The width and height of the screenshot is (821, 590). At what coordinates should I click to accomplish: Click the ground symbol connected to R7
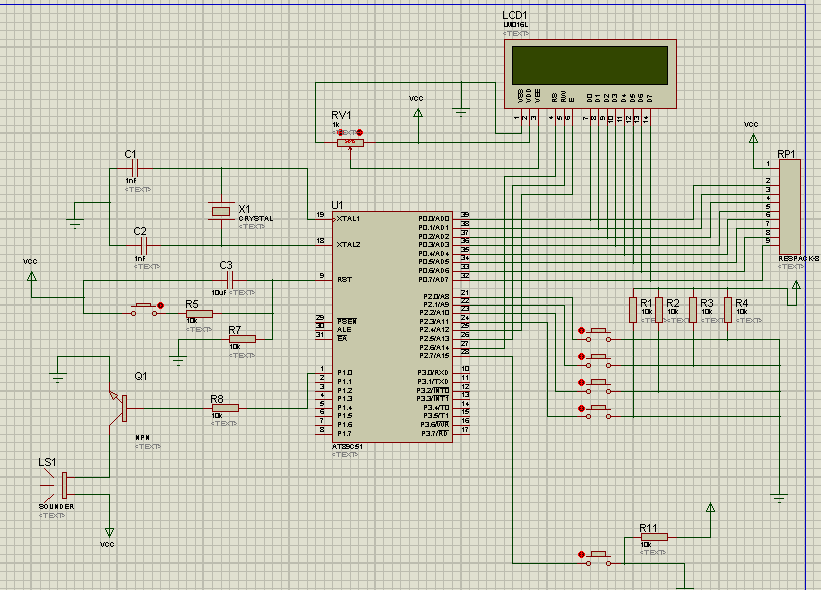coord(178,360)
